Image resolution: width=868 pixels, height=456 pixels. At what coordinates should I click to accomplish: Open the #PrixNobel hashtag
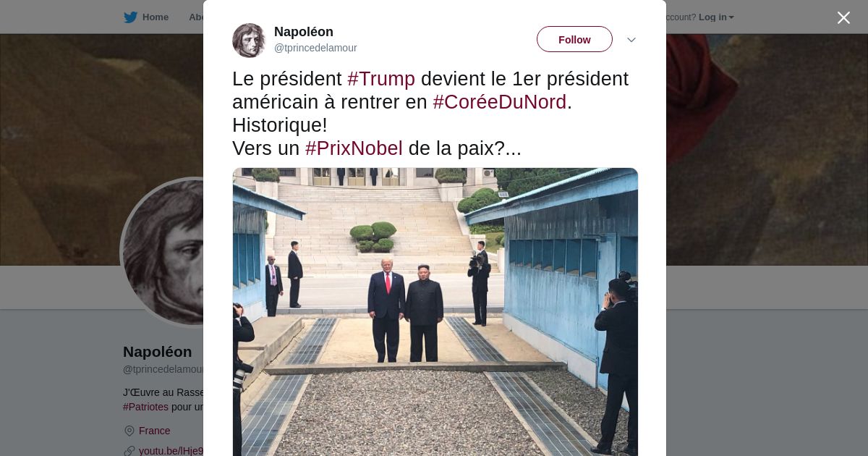354,148
